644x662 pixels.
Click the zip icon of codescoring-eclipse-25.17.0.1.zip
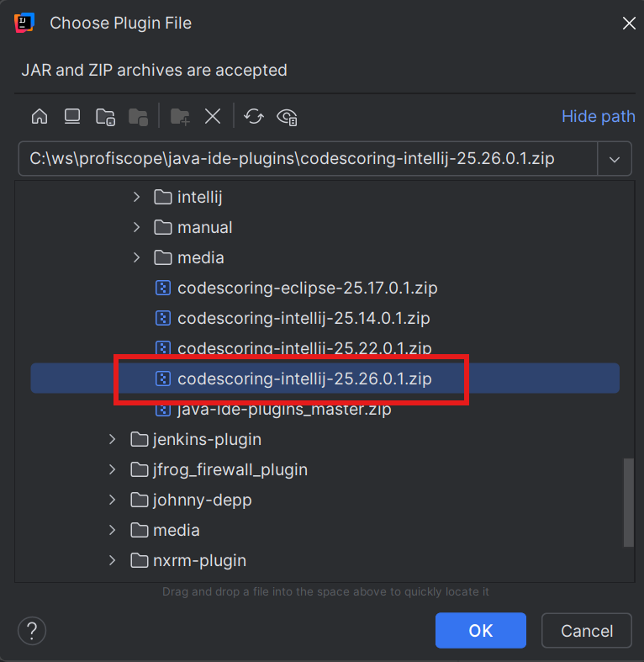click(163, 288)
